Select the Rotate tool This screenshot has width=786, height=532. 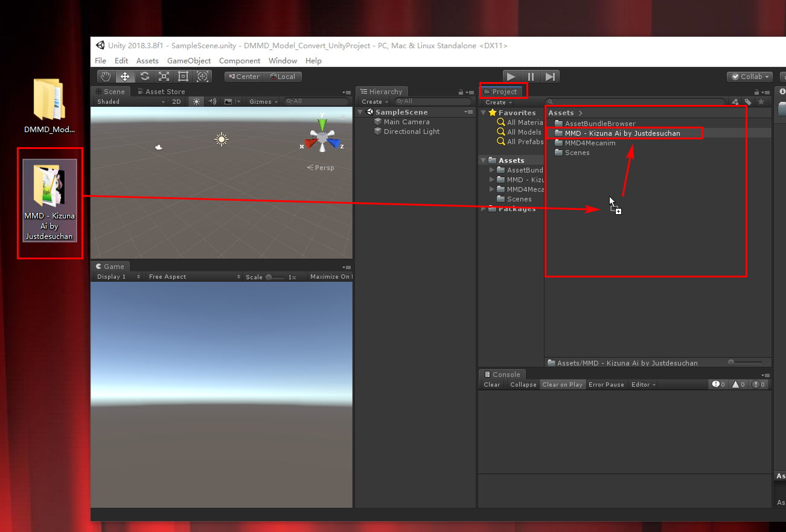[x=144, y=76]
